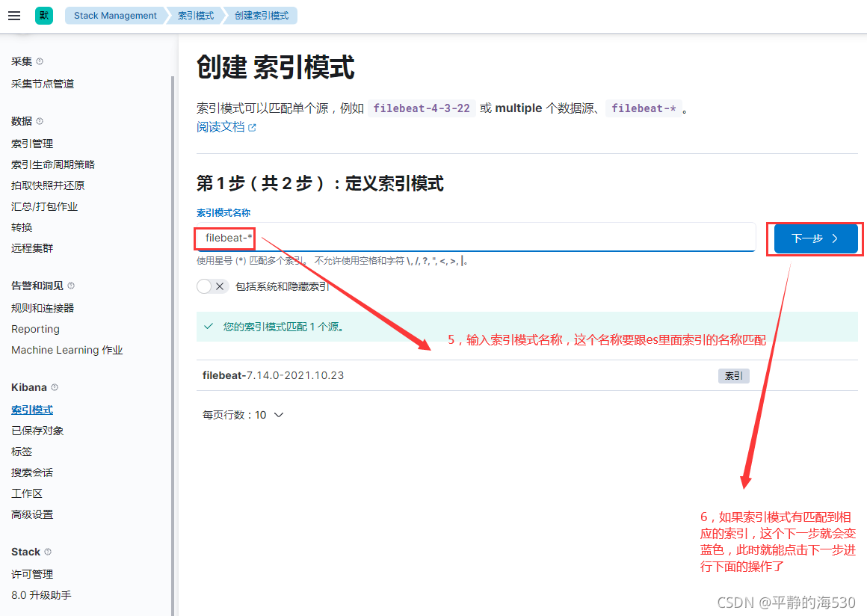Open the 阅读文档 documentation link
This screenshot has height=616, width=867.
point(220,127)
